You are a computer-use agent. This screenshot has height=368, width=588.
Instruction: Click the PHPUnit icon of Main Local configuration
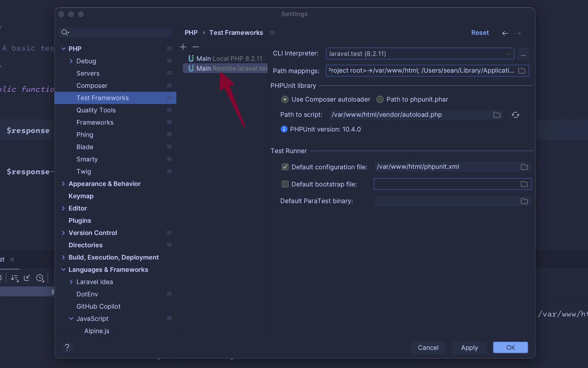point(191,58)
